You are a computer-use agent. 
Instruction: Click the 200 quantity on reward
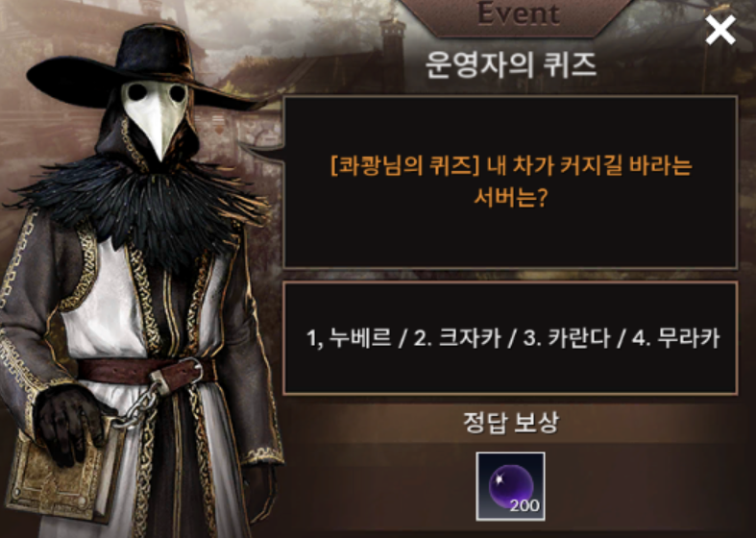coord(524,505)
